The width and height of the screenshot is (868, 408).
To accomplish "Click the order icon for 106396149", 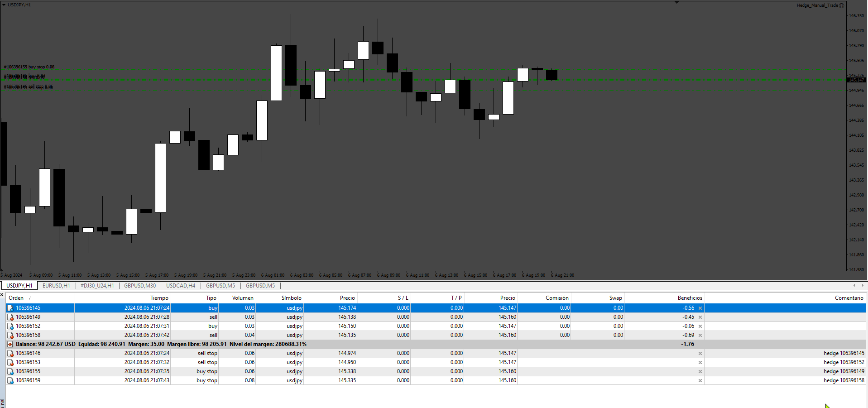I will point(10,317).
